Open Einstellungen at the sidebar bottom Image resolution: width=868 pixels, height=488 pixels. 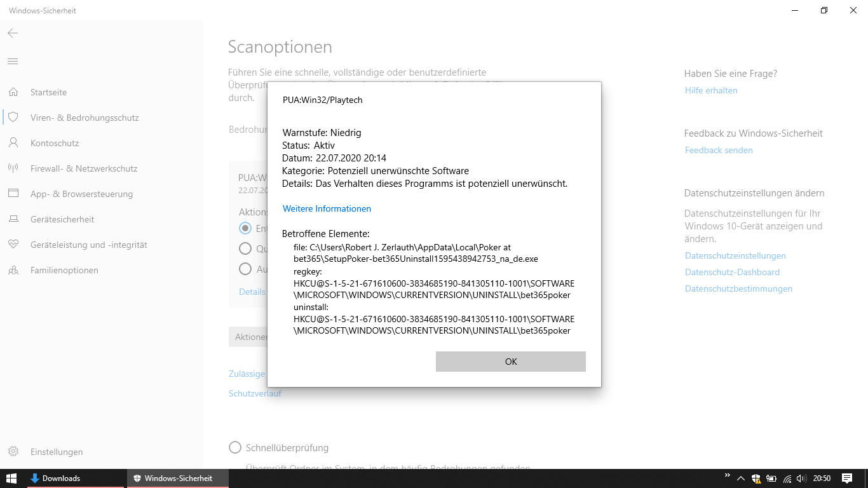click(x=57, y=452)
